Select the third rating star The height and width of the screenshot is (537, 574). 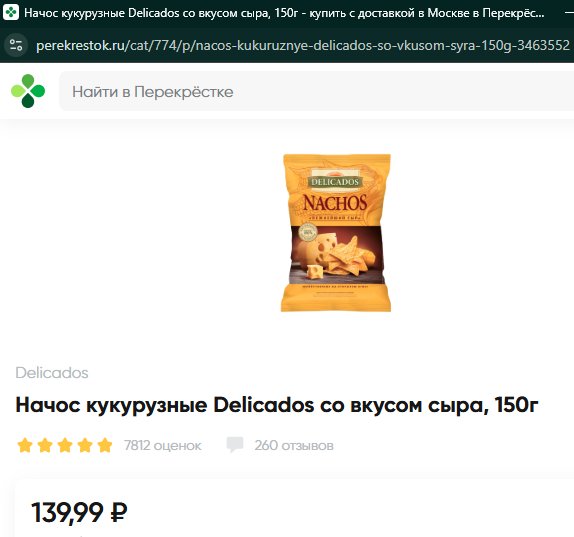tap(65, 445)
